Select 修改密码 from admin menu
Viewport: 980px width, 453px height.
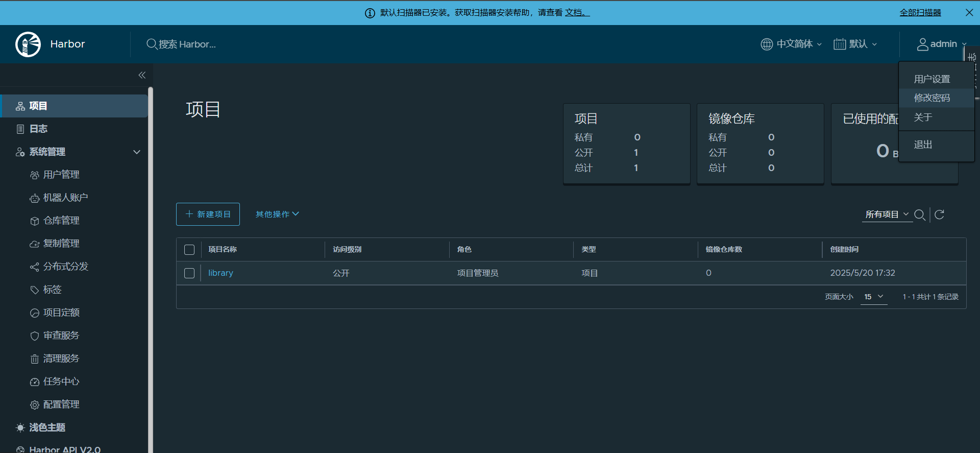(937, 98)
